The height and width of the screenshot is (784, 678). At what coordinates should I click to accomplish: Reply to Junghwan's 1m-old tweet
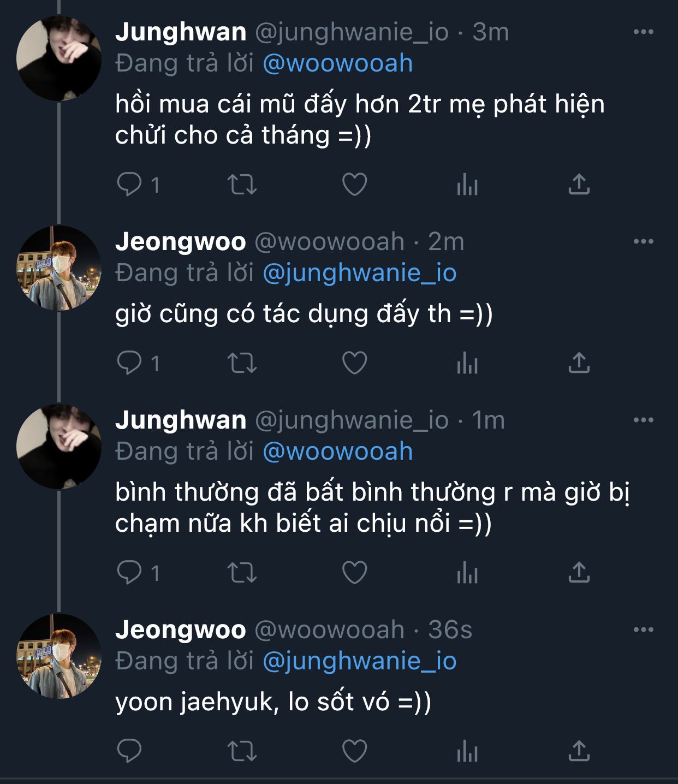coord(129,573)
